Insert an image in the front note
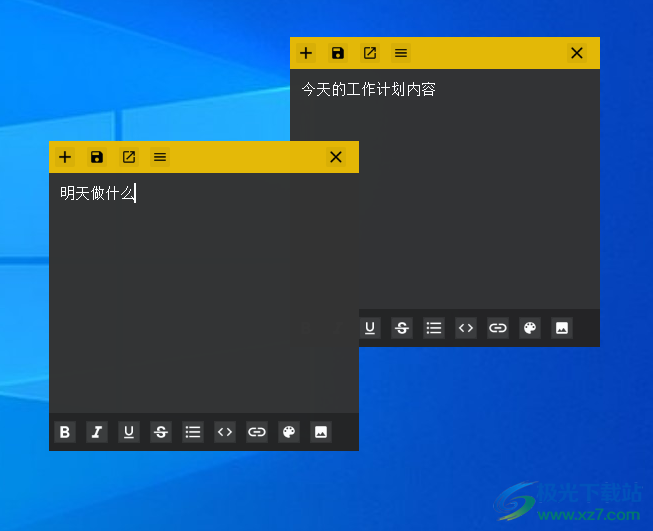Viewport: 653px width, 531px height. click(x=321, y=432)
